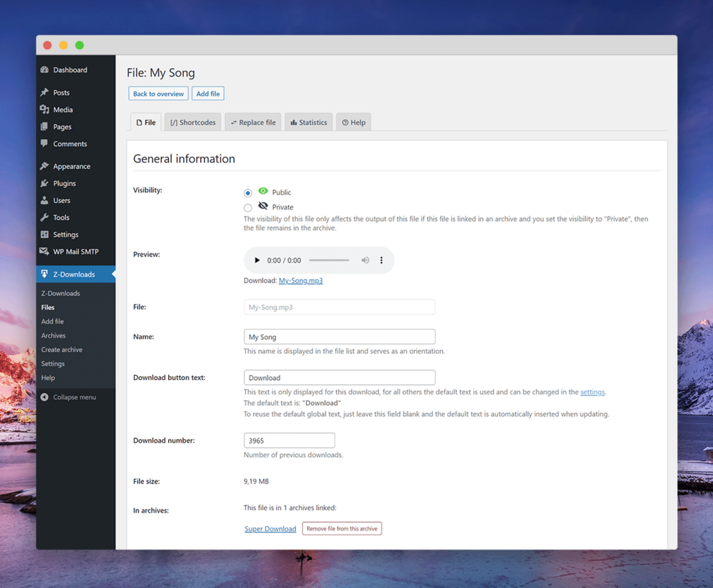Click the Plugins plug icon
This screenshot has height=588, width=713.
pos(44,183)
